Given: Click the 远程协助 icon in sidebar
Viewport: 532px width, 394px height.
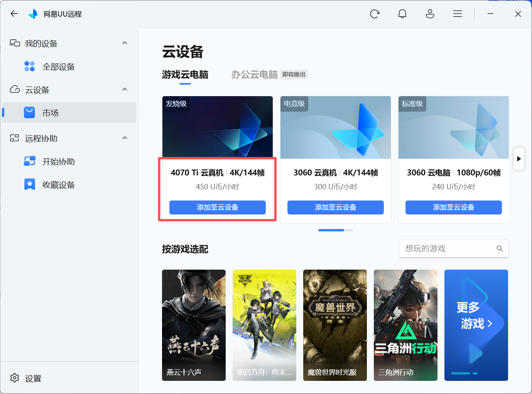Looking at the screenshot, I should pos(15,138).
